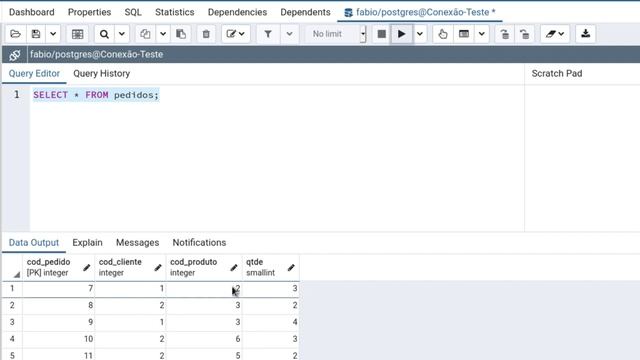640x360 pixels.
Task: Click the select-all corner cell of grid
Action: (12, 268)
